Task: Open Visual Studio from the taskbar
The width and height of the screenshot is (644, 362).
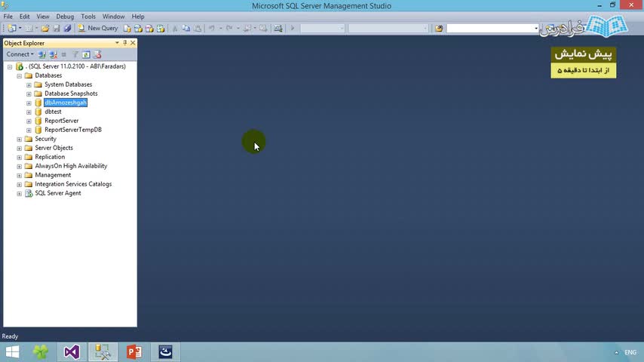Action: coord(72,352)
